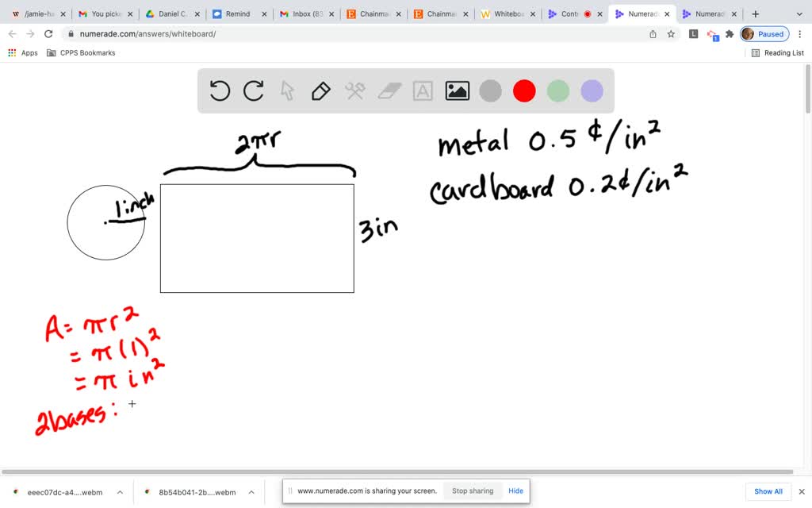Redo the drawing action
Screen dimensions: 812x508
click(253, 90)
